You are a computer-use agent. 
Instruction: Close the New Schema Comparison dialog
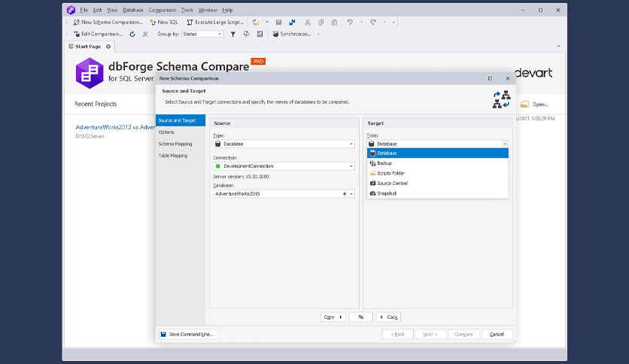coord(507,78)
